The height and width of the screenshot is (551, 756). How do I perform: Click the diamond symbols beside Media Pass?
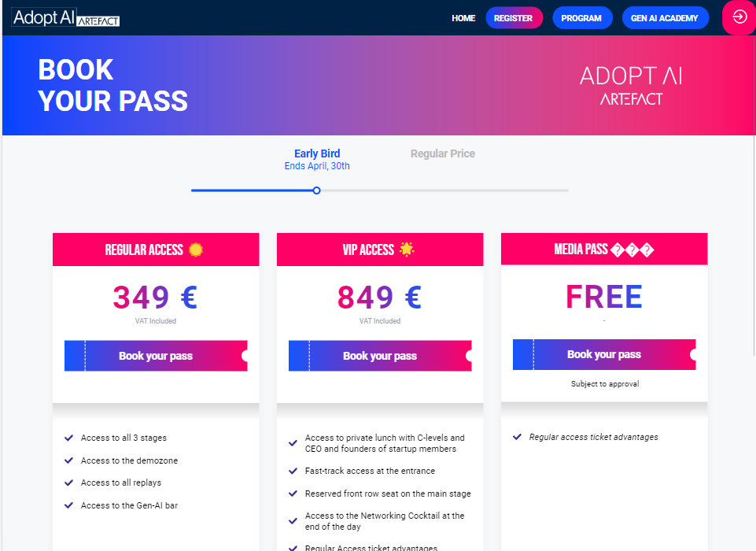pyautogui.click(x=632, y=250)
